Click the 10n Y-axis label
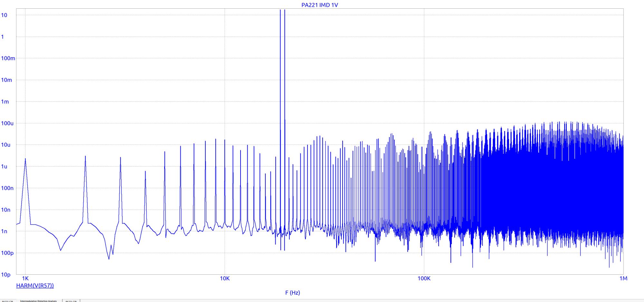644x302 pixels. (6, 210)
